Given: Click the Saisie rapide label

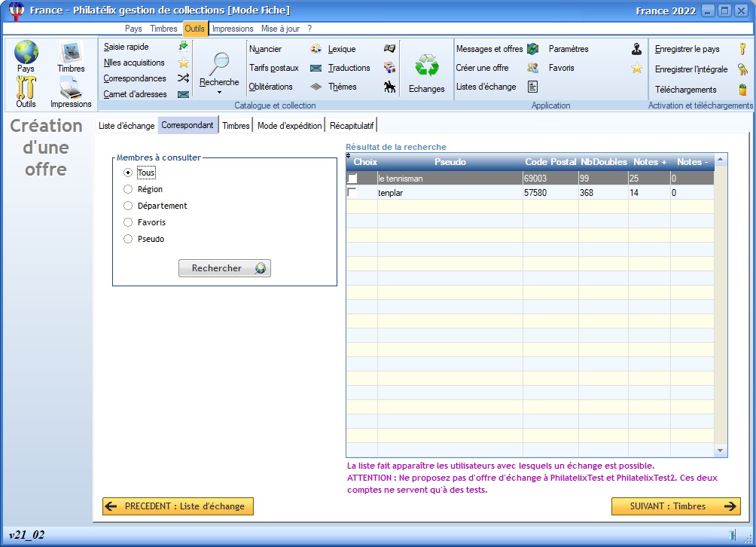Looking at the screenshot, I should (127, 47).
